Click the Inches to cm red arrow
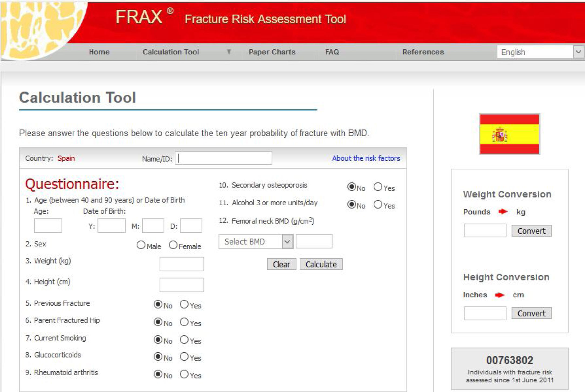This screenshot has width=585, height=392. click(500, 295)
